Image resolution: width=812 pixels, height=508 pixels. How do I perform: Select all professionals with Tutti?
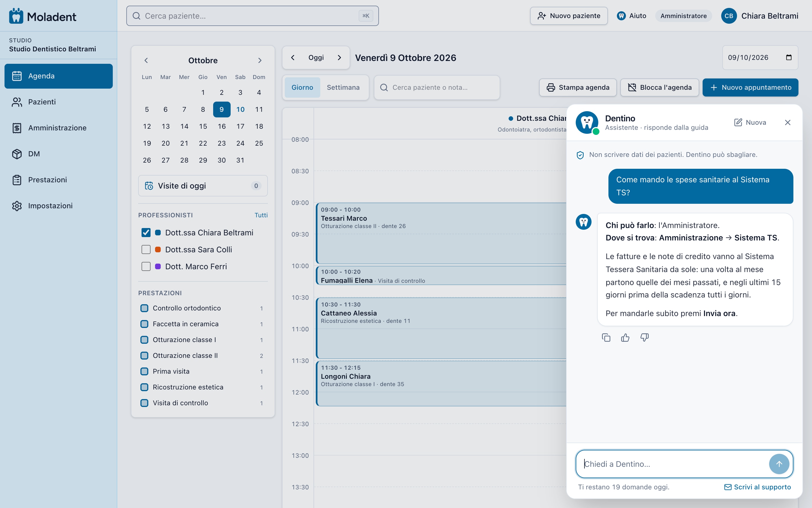[x=261, y=215]
